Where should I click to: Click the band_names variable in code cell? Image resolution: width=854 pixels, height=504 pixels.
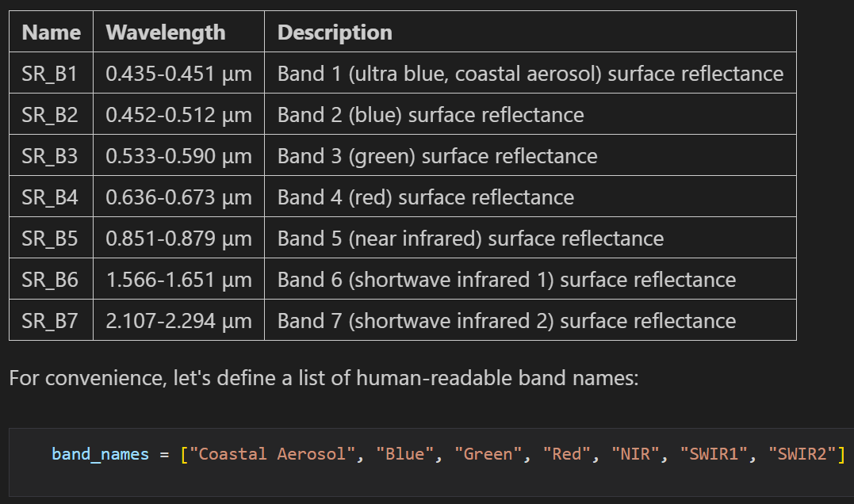(100, 454)
